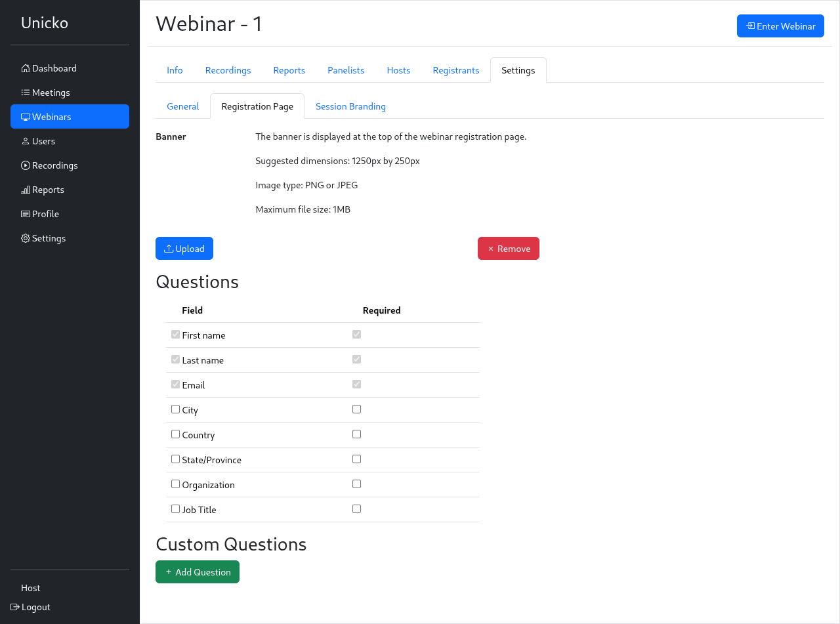Image resolution: width=840 pixels, height=624 pixels.
Task: Click the green Add Question button
Action: click(198, 572)
